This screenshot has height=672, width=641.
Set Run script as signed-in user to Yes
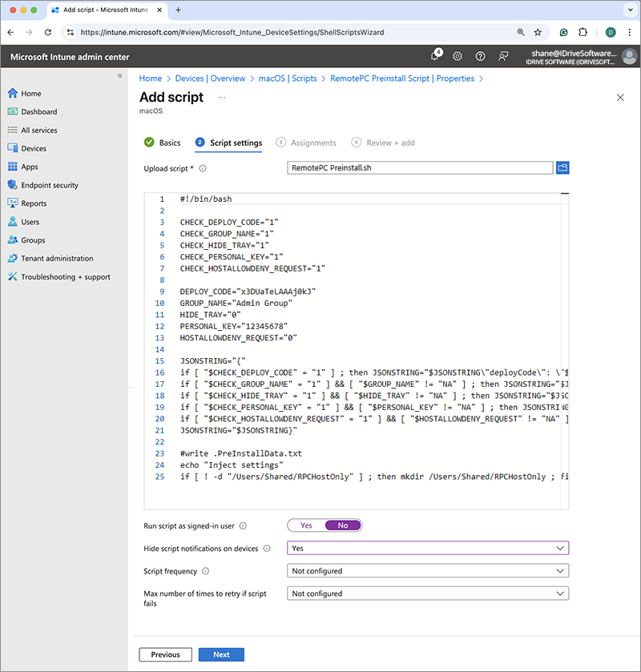pos(306,525)
